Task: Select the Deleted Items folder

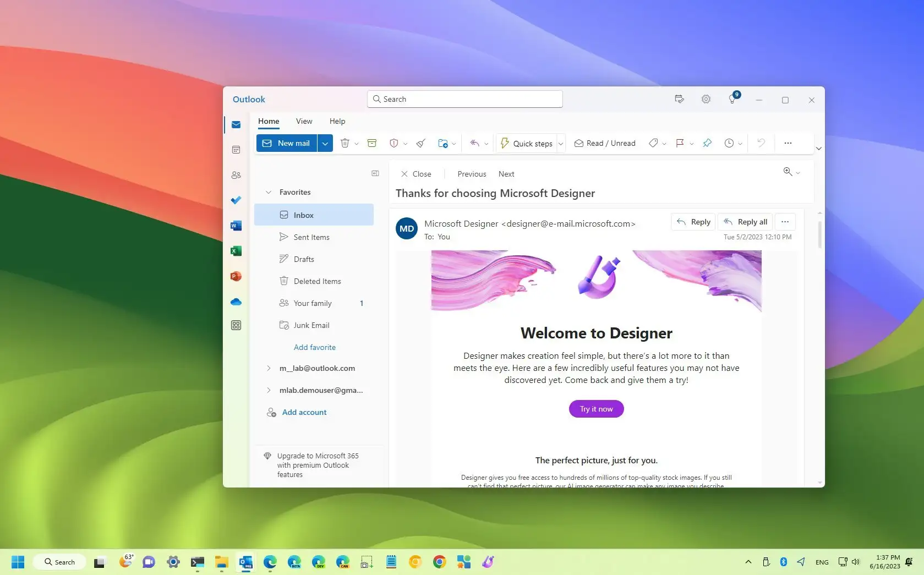Action: [314, 281]
